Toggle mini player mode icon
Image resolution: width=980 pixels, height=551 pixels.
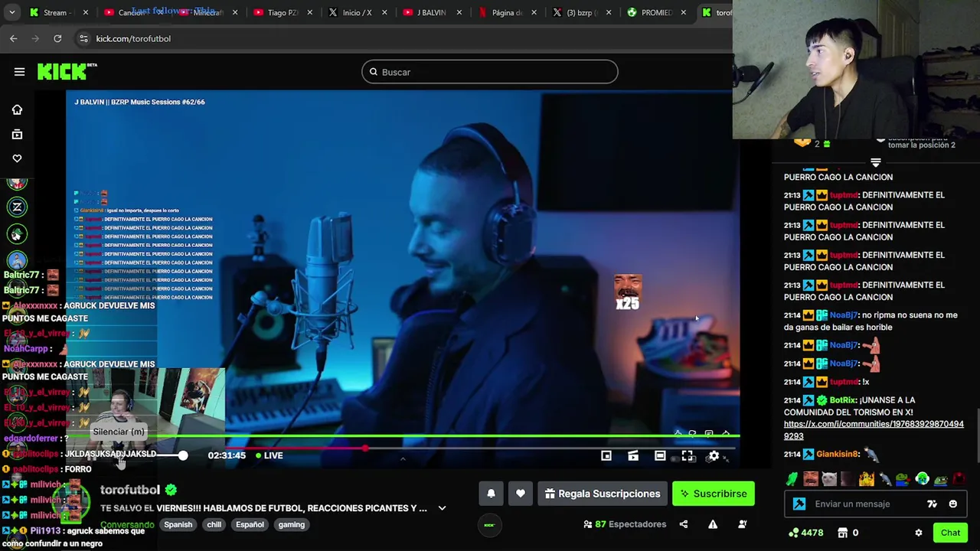[606, 456]
